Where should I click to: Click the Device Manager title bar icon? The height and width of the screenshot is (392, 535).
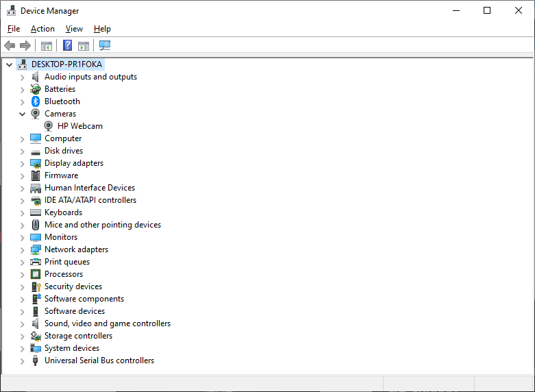click(x=11, y=10)
